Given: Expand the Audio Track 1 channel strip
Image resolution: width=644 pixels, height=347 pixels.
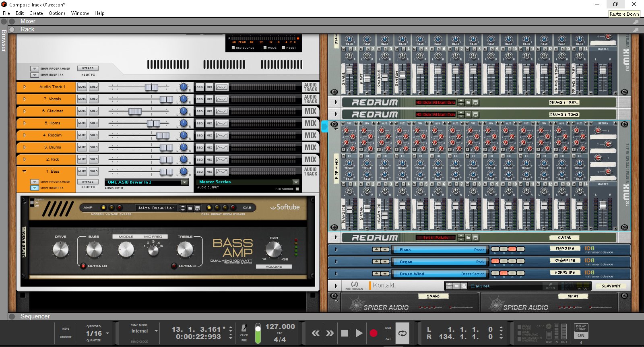Looking at the screenshot, I should (25, 87).
